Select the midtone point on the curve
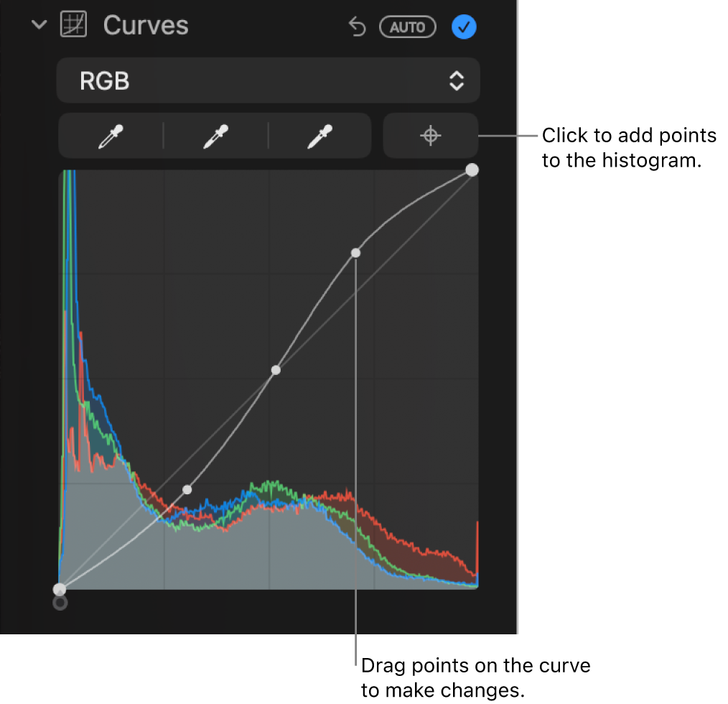This screenshot has height=704, width=728. pos(276,369)
